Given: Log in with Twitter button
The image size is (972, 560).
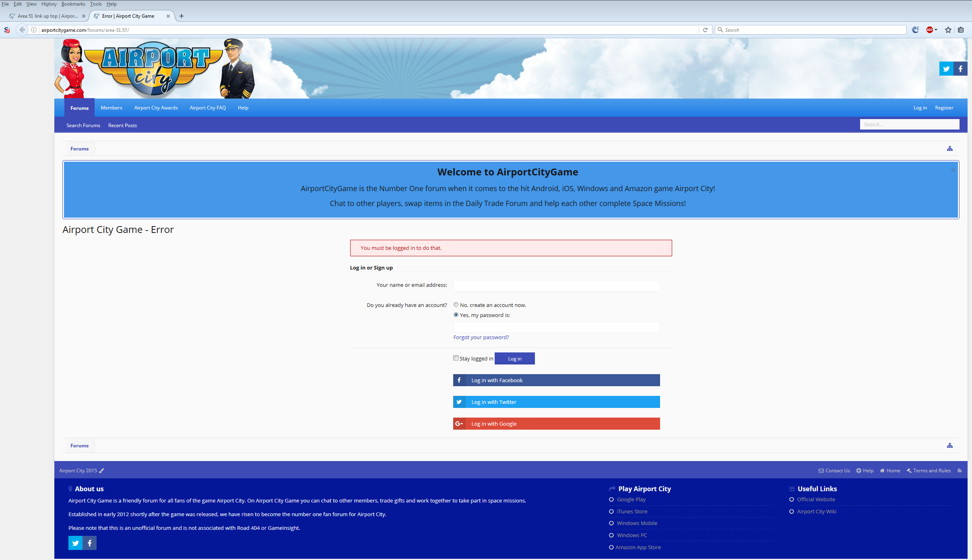Looking at the screenshot, I should [x=557, y=402].
